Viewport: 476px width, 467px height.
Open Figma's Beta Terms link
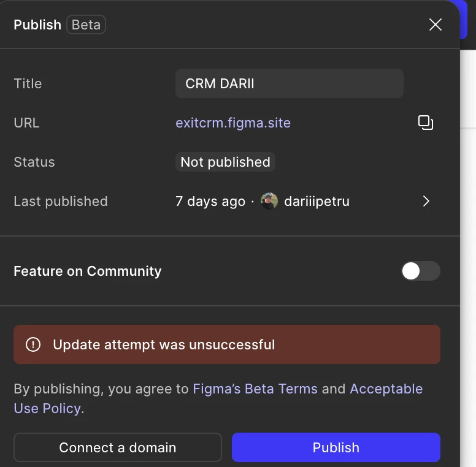255,389
